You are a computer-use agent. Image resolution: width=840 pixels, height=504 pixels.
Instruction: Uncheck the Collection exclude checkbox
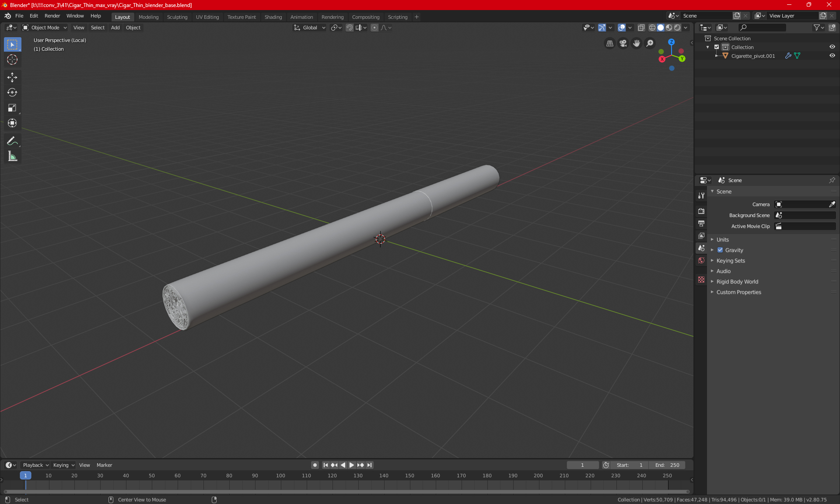click(x=717, y=47)
